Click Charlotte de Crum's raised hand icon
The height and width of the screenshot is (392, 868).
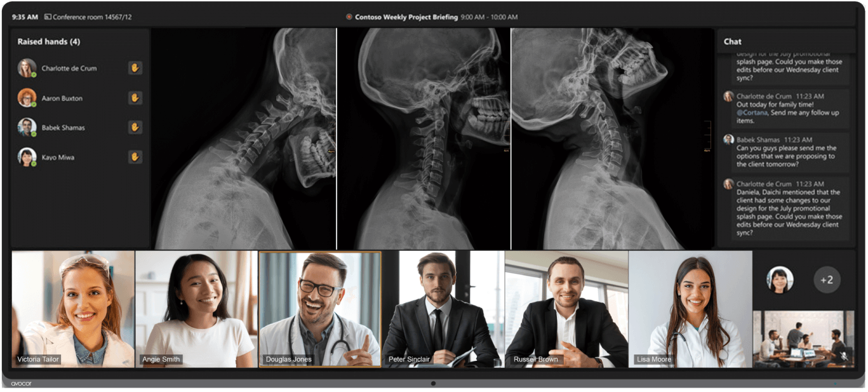(x=135, y=68)
